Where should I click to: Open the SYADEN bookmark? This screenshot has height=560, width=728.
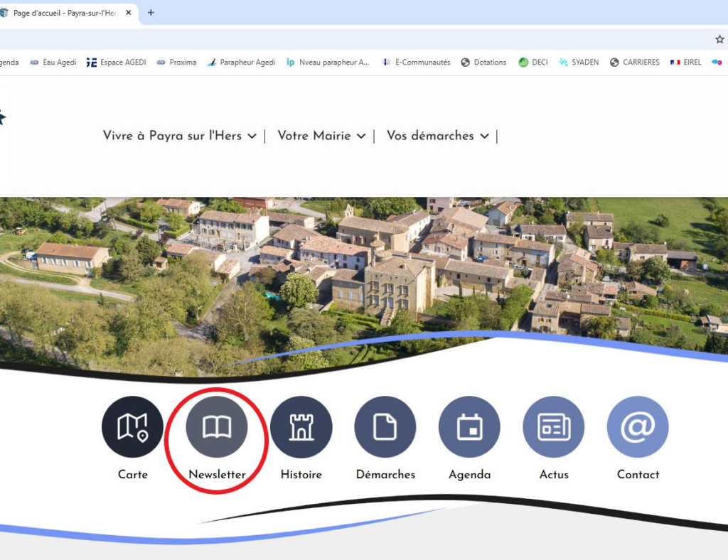(x=579, y=63)
